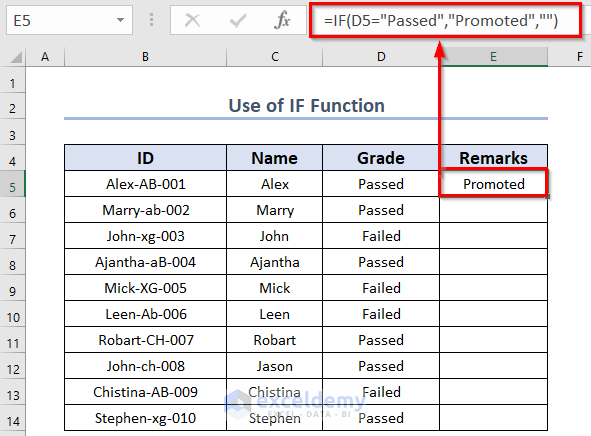The width and height of the screenshot is (591, 436).
Task: Select empty Remarks cell for Marry
Action: [494, 210]
